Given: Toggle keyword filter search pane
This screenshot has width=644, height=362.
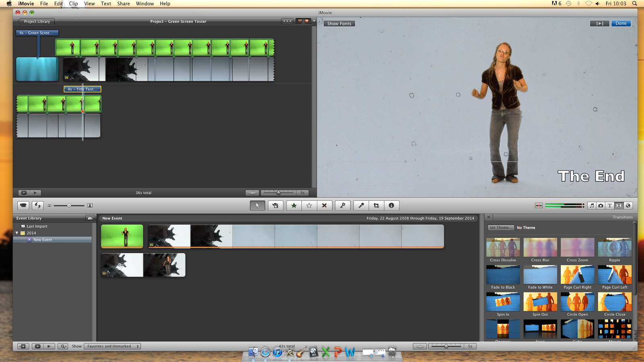Looking at the screenshot, I should click(x=63, y=346).
